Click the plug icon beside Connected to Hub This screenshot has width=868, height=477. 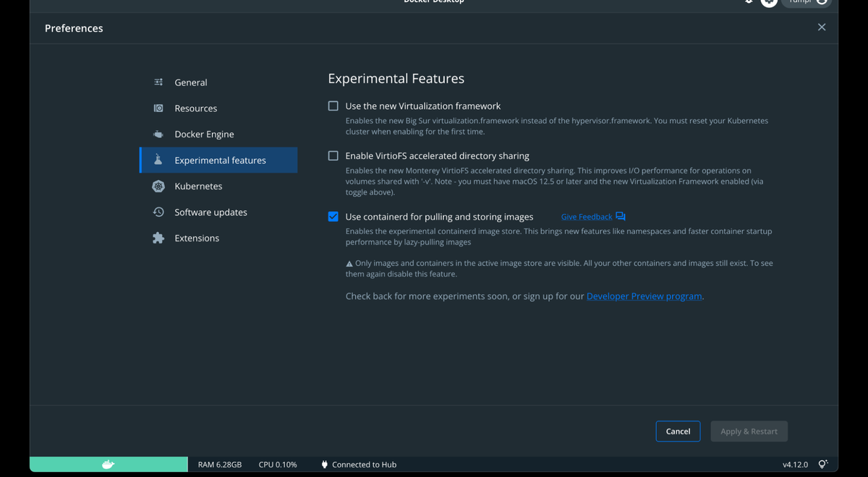tap(324, 465)
